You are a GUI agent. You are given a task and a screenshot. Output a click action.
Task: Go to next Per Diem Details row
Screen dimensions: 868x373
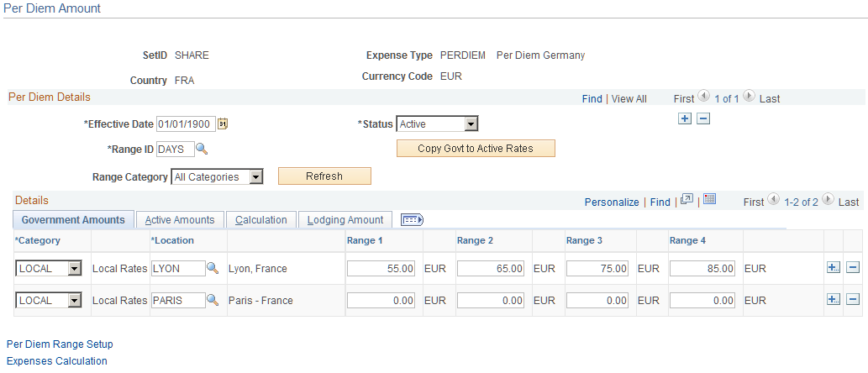749,97
